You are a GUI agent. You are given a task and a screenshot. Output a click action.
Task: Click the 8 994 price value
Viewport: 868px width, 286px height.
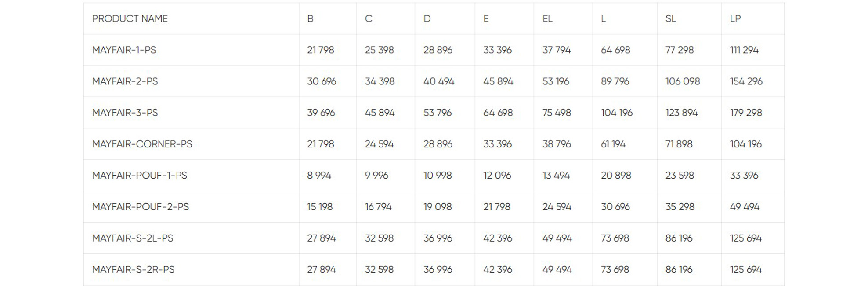coord(319,176)
